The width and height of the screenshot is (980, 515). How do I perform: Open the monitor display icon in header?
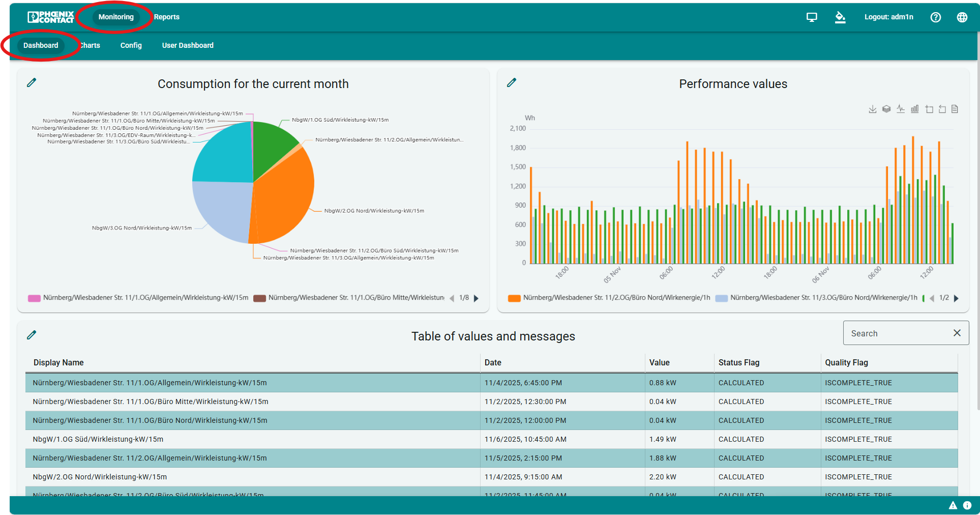click(x=812, y=17)
